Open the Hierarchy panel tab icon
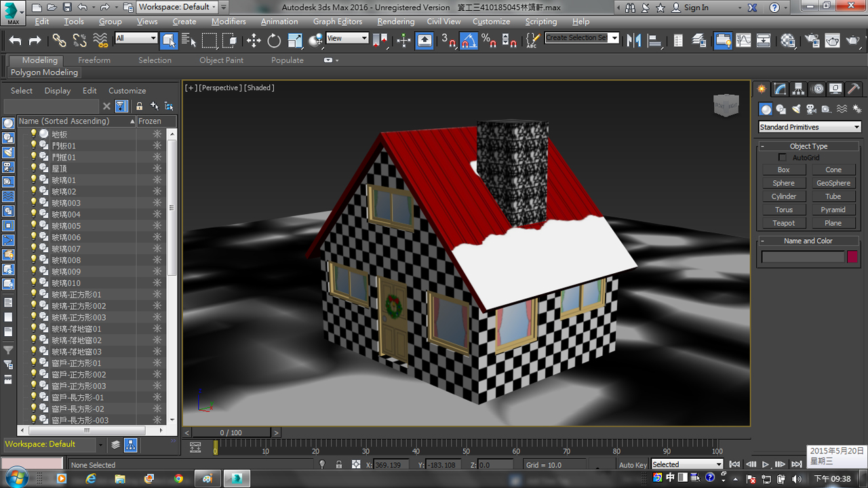This screenshot has height=488, width=868. 799,89
